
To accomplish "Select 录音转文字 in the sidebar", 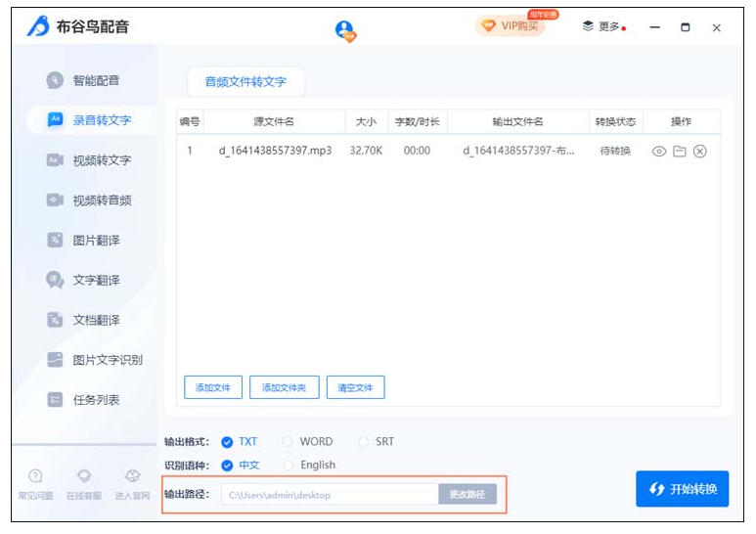I will tap(100, 120).
